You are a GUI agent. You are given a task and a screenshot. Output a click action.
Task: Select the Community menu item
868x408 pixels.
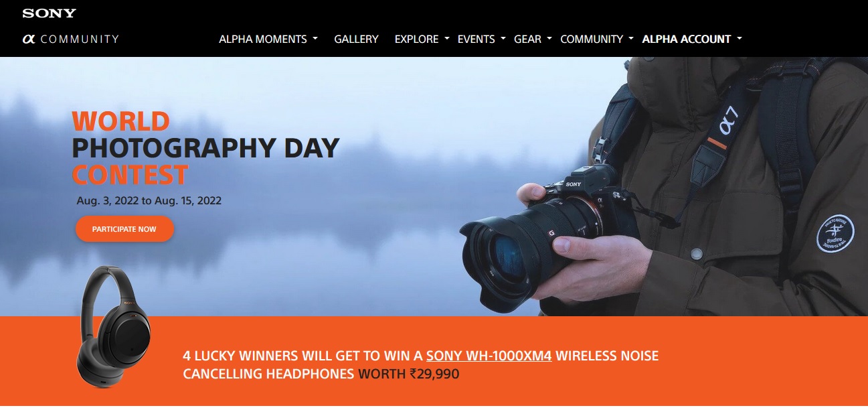592,39
